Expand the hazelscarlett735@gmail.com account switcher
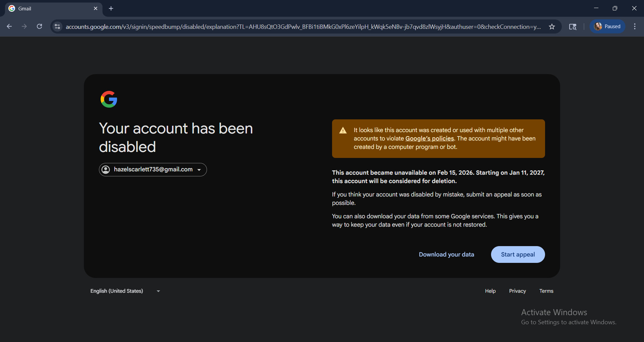644x342 pixels. coord(153,170)
